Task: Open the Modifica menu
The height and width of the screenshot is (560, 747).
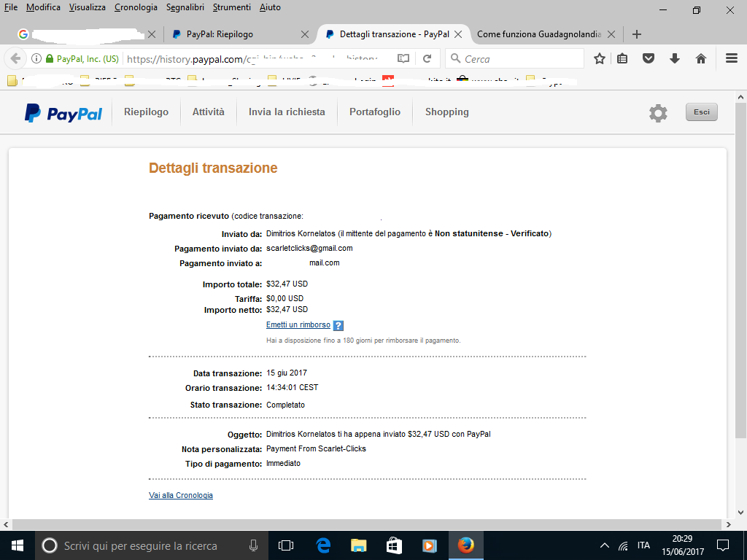Action: coord(43,7)
